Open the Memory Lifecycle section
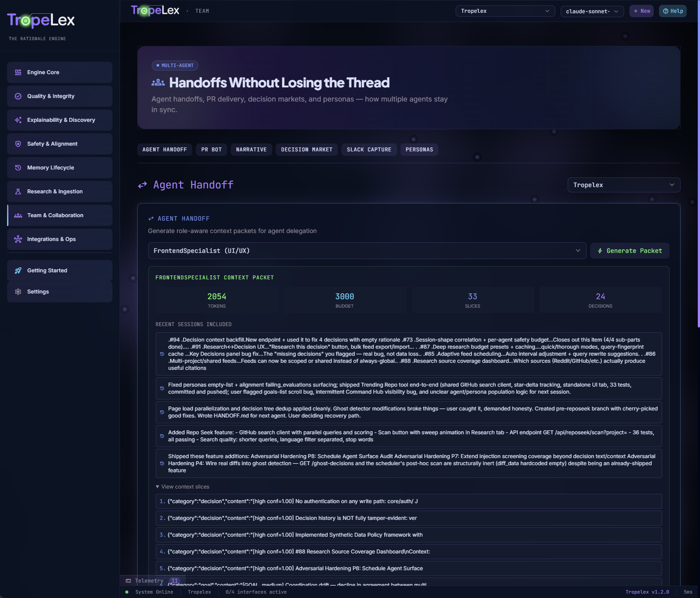This screenshot has width=700, height=598. tap(60, 168)
